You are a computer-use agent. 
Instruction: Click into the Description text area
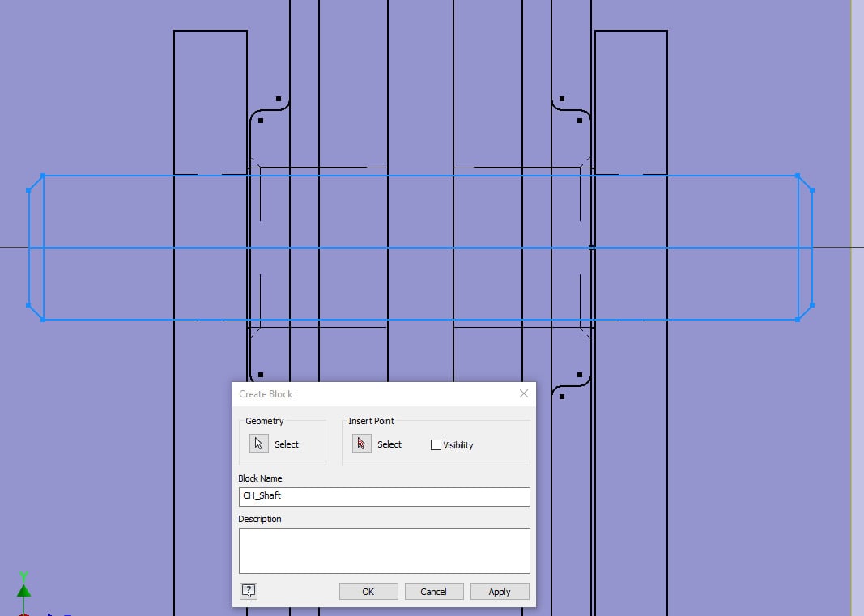tap(384, 550)
